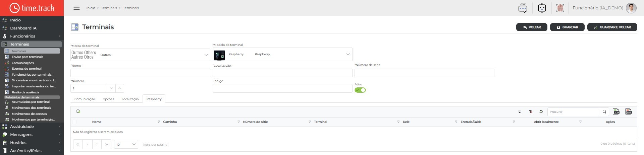Expand Mensagens sidebar menu
This screenshot has height=155, width=644.
[x=32, y=135]
